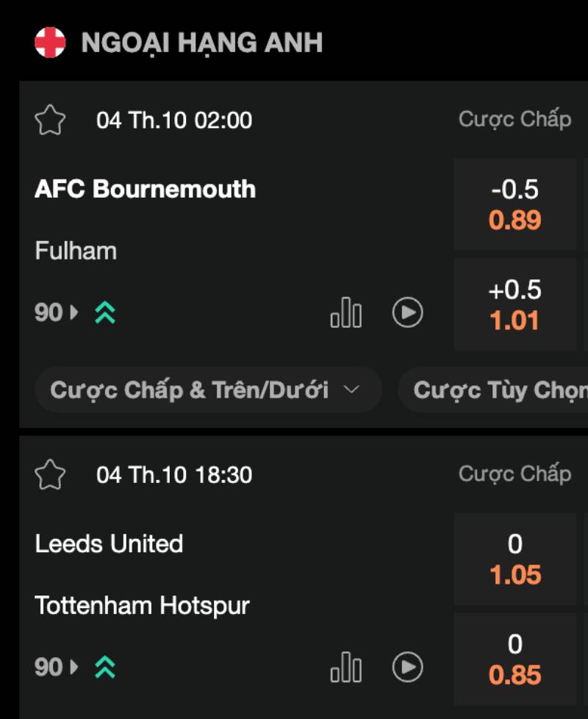Click green double-chevron under Bournemouth match
Image resolution: width=588 pixels, height=719 pixels.
click(x=104, y=312)
